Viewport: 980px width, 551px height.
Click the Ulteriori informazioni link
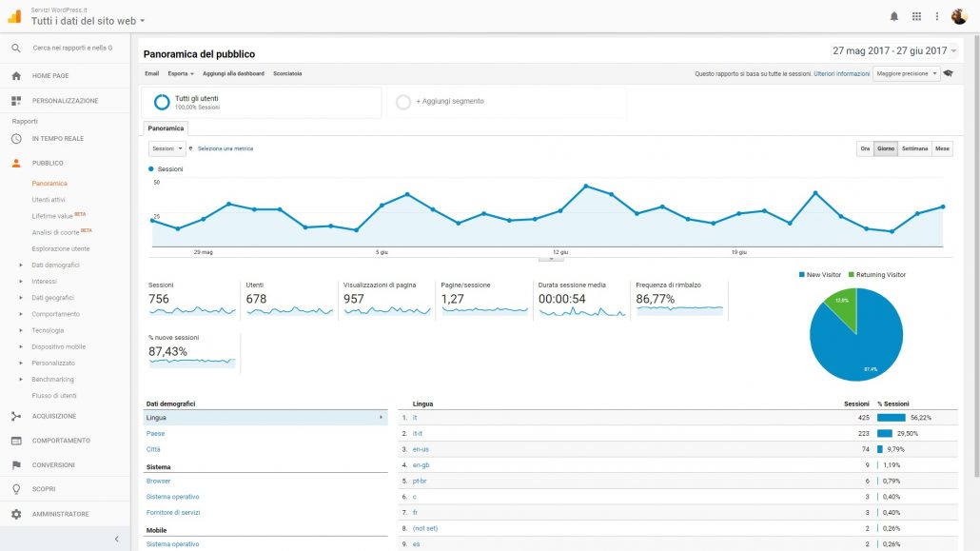841,74
